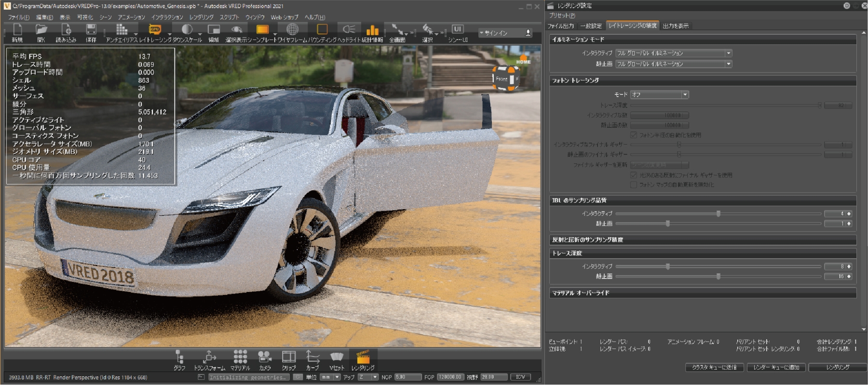The image size is (868, 385).
Task: Enable フォトン マップの自動更新を無効化 checkbox
Action: (634, 185)
